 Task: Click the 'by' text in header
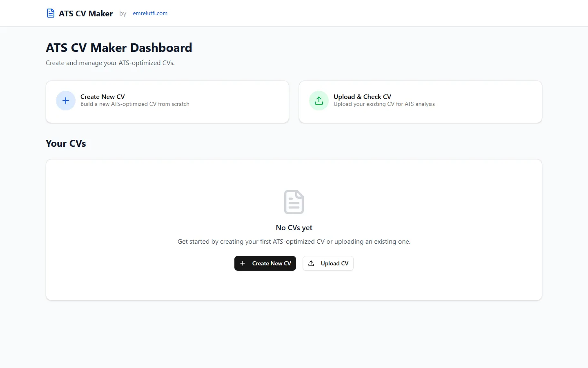(123, 13)
